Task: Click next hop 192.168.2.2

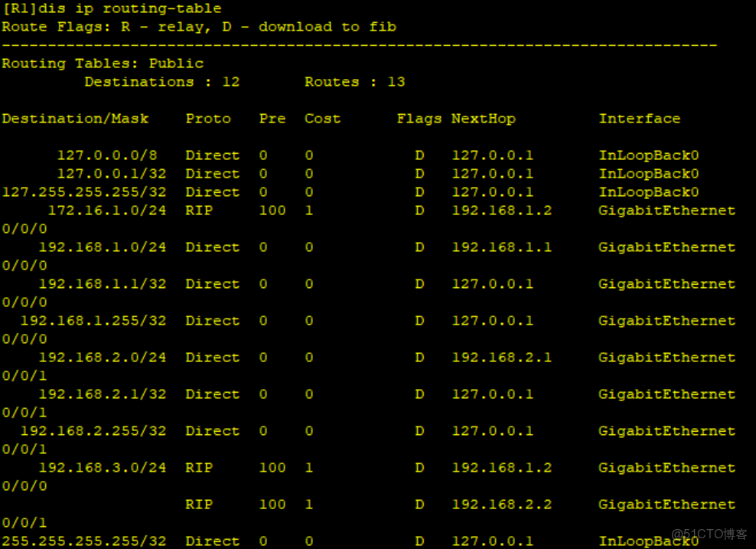Action: [x=502, y=505]
